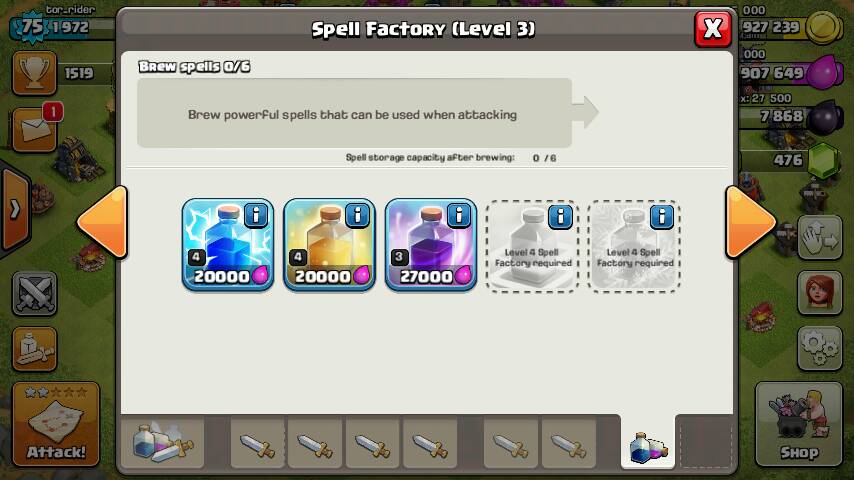
Task: Go to the previous building with left arrow
Action: [x=103, y=222]
